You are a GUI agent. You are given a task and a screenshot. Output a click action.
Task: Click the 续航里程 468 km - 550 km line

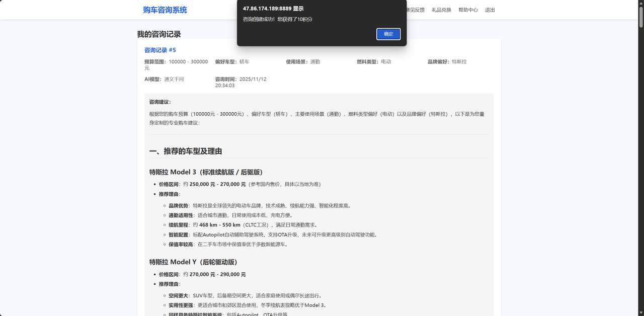click(243, 225)
